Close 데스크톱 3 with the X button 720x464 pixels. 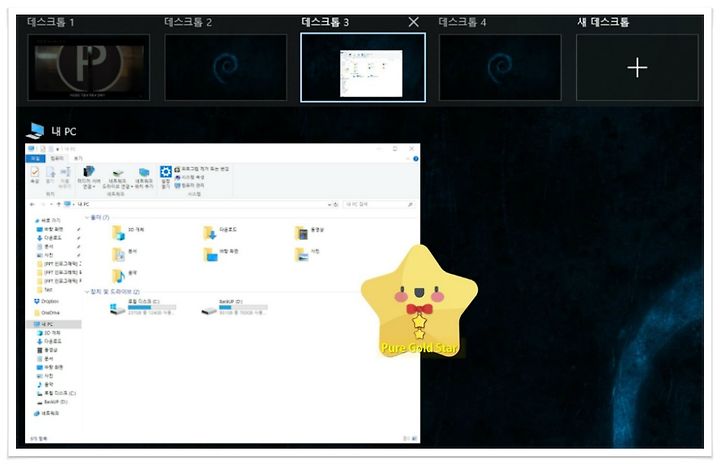click(x=413, y=22)
